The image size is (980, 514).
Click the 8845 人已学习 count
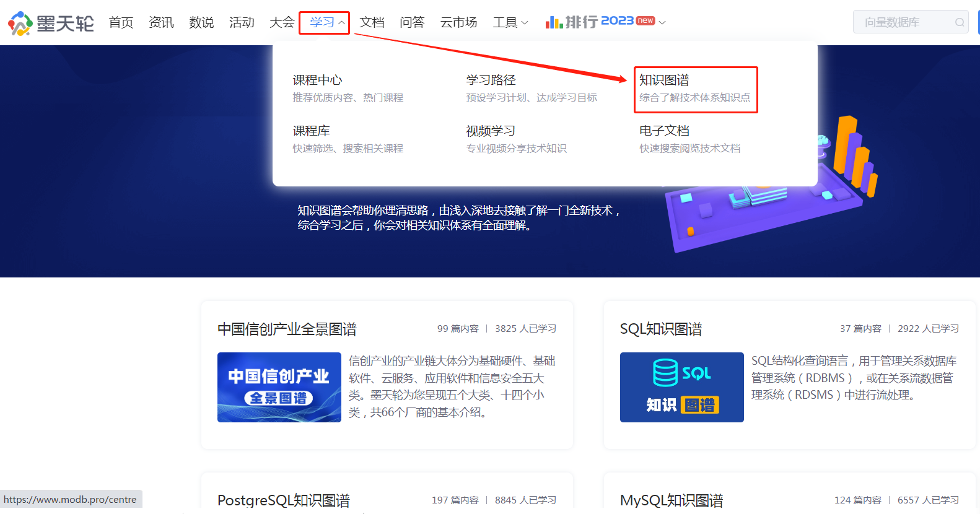(525, 500)
